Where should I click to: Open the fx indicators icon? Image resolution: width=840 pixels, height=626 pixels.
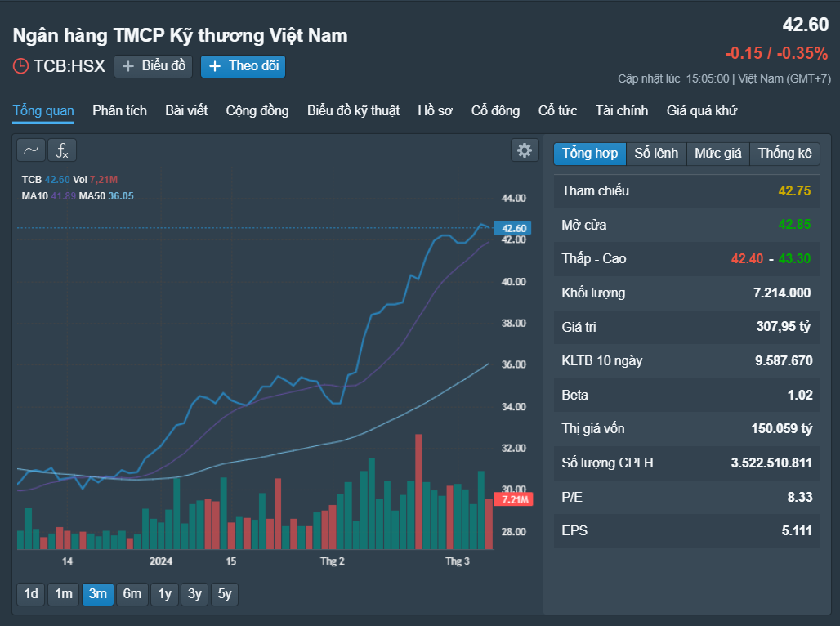62,150
